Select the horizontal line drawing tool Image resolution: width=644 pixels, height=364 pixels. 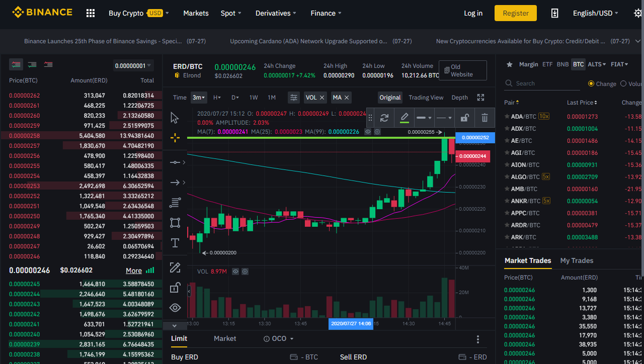coord(174,162)
